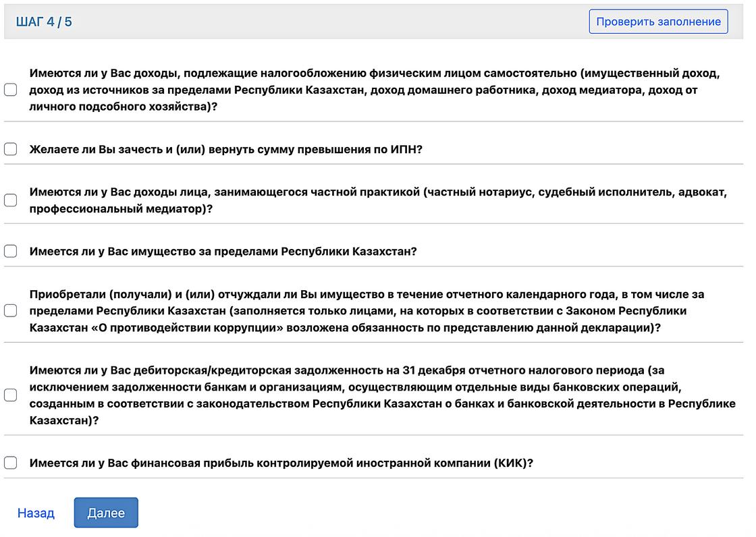Screen dimensions: 756x537
Task: Enable the checkbox about self-taxable personal income
Action: 10,89
